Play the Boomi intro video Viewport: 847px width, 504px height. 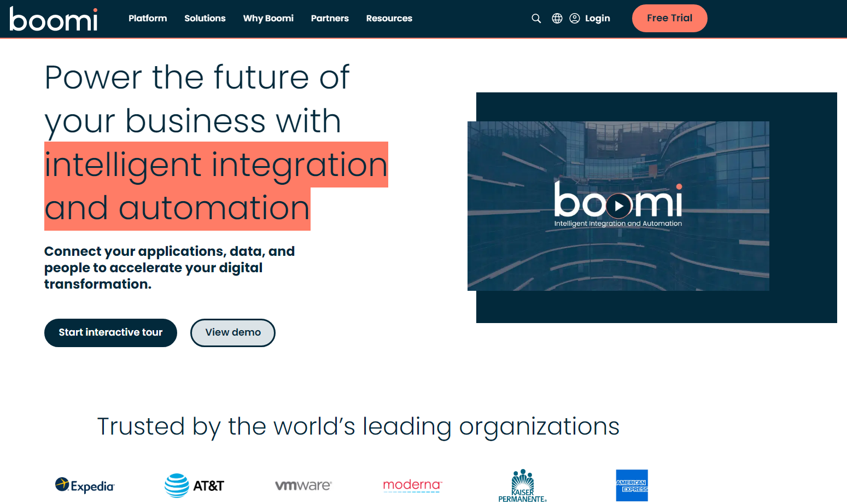point(619,206)
